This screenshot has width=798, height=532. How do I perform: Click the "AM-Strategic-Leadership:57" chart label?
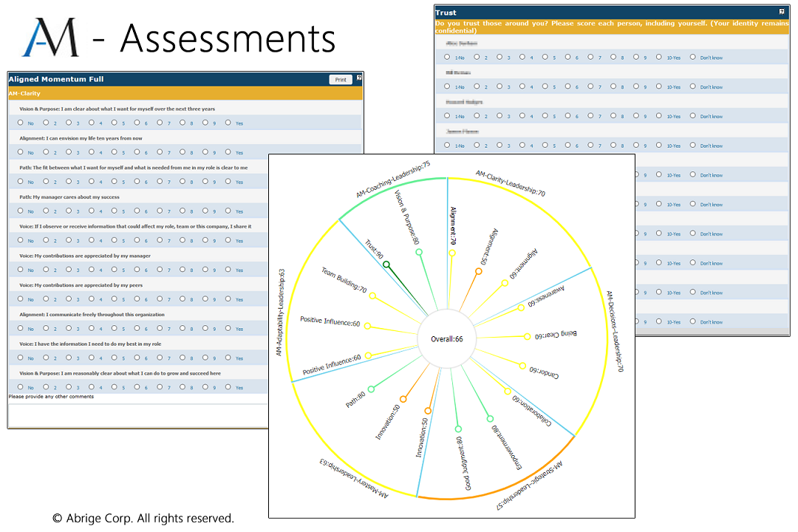click(x=529, y=485)
